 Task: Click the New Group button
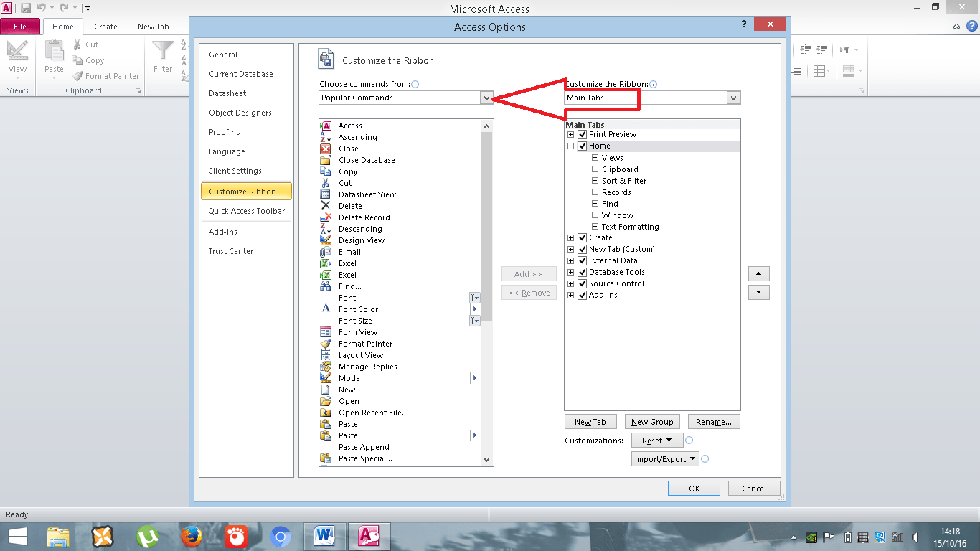(652, 422)
